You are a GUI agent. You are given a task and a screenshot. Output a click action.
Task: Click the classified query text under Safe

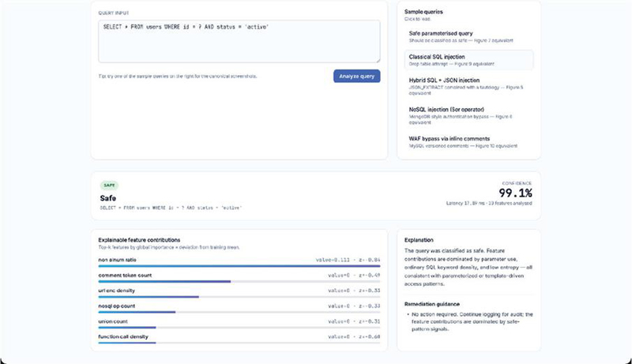171,208
